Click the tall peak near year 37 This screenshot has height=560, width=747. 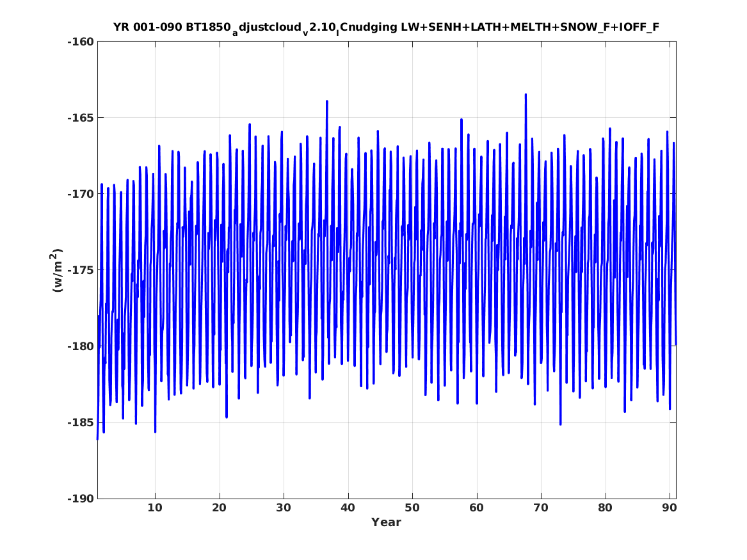[327, 102]
